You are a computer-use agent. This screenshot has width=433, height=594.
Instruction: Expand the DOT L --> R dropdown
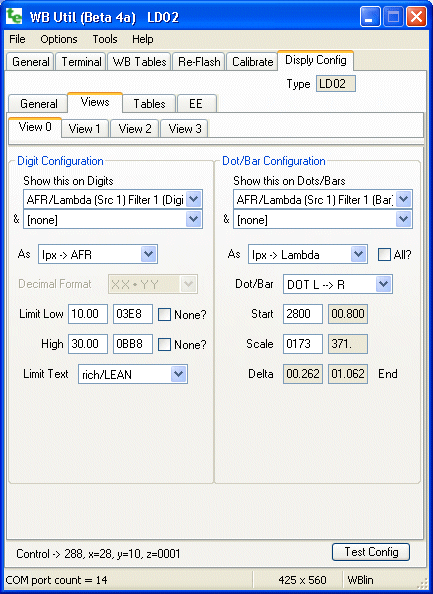click(x=338, y=284)
